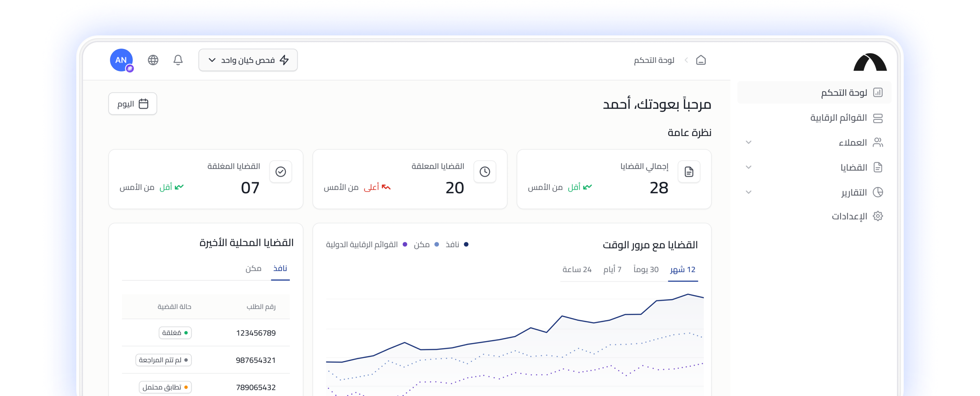The width and height of the screenshot is (980, 396).
Task: Open the فحص كيان واحد dropdown
Action: pos(248,60)
